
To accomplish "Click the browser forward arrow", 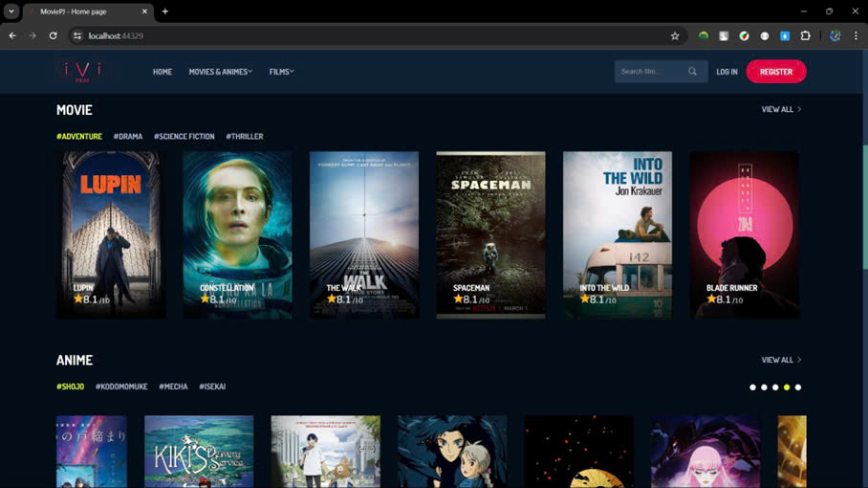I will click(33, 35).
